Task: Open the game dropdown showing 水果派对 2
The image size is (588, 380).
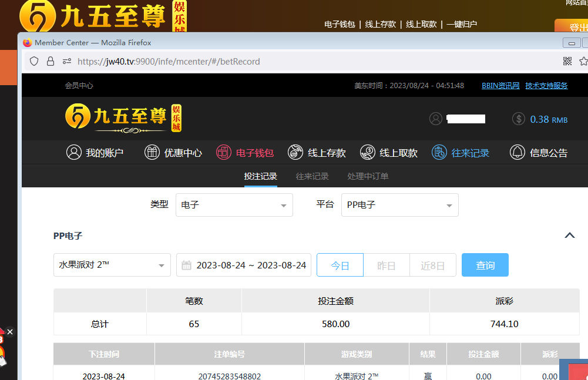Action: [112, 265]
